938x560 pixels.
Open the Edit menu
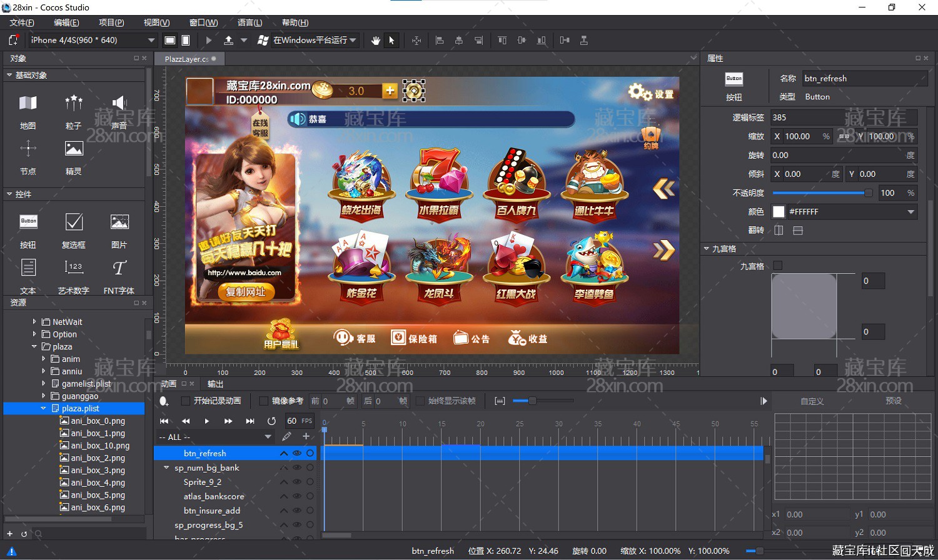tap(66, 22)
